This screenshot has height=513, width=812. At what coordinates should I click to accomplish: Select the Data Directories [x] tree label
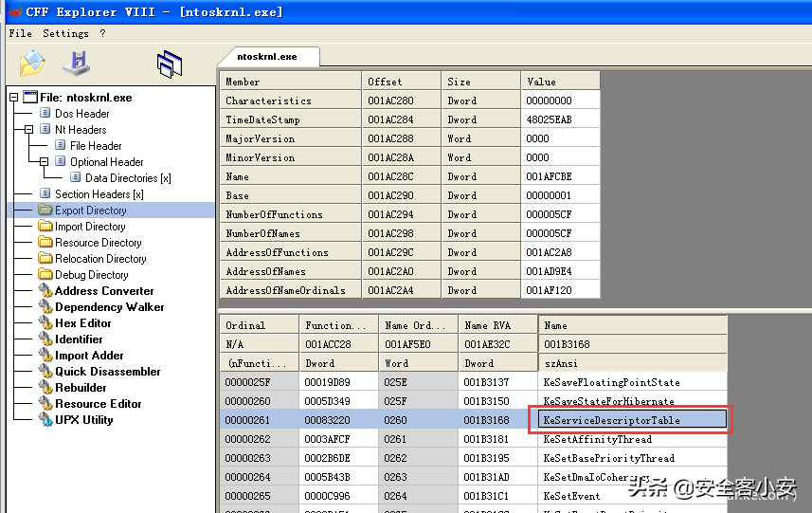tap(128, 177)
